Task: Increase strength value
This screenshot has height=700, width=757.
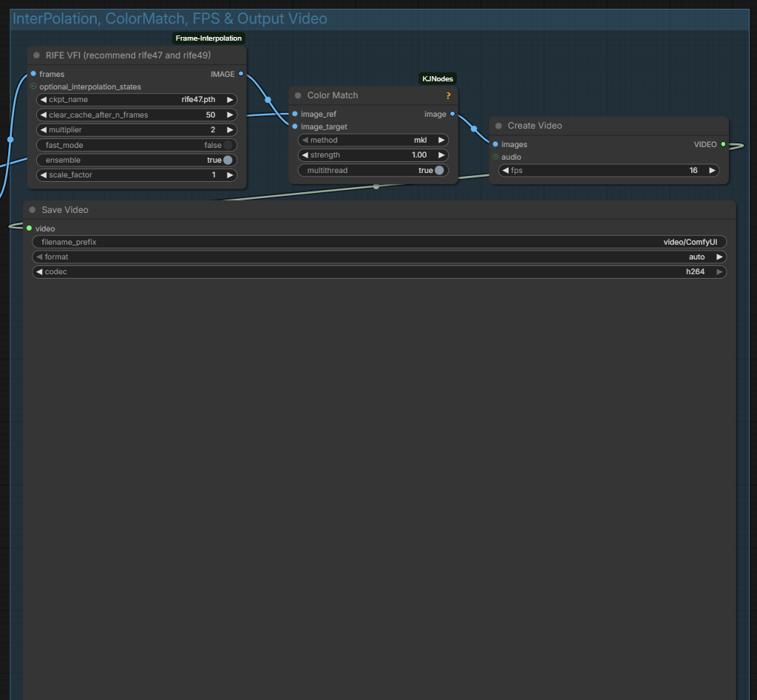Action: [x=441, y=155]
